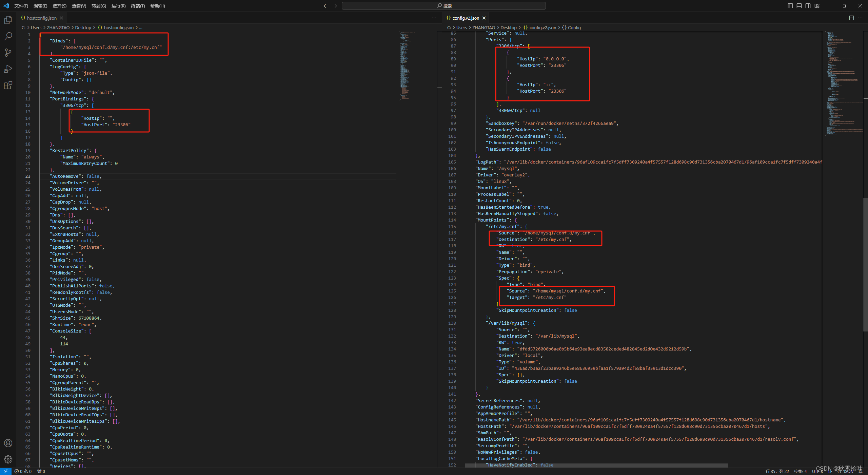Click split editor down icon in right group
The height and width of the screenshot is (475, 868).
(x=851, y=18)
